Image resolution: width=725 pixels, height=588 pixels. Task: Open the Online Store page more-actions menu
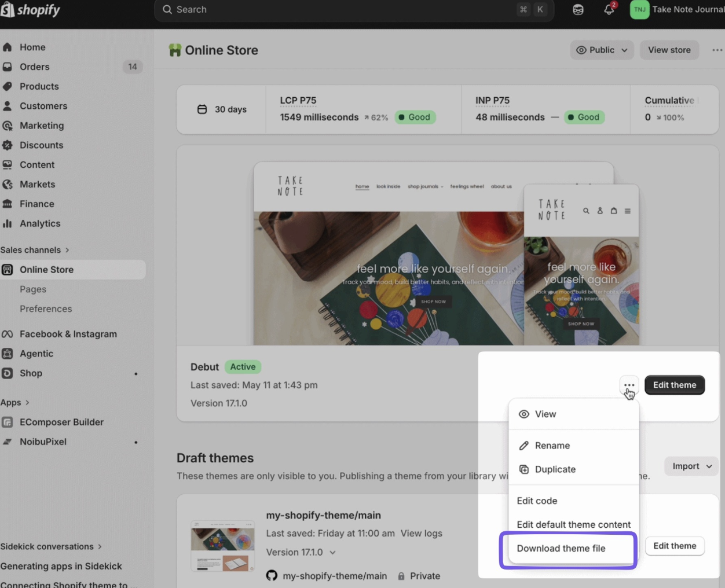coord(717,50)
